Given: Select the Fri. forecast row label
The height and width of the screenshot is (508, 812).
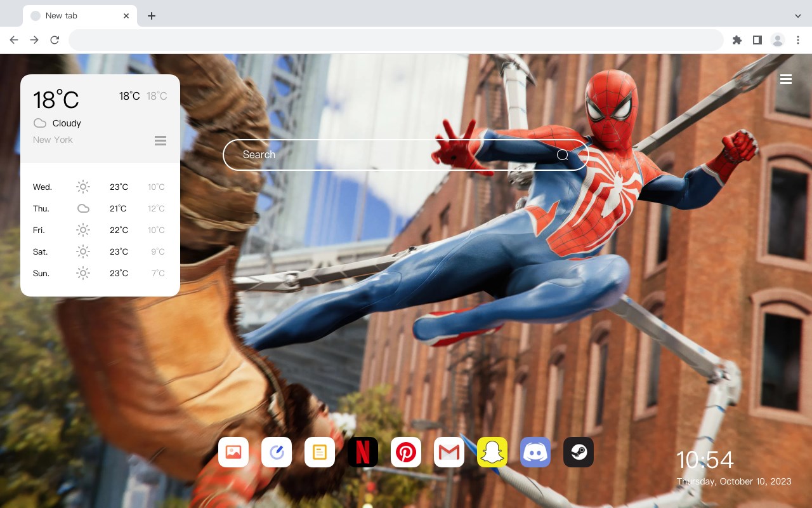Looking at the screenshot, I should click(39, 231).
